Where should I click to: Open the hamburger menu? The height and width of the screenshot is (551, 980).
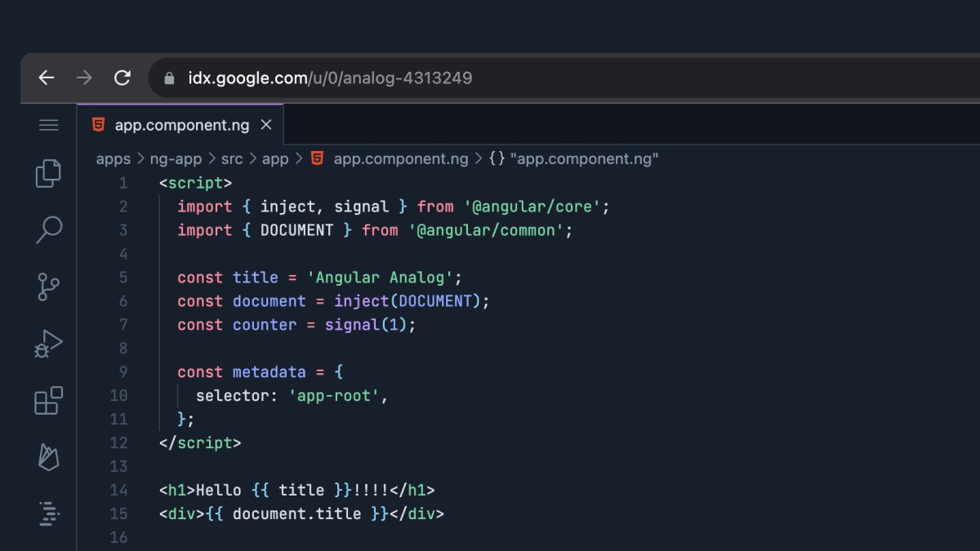click(48, 125)
